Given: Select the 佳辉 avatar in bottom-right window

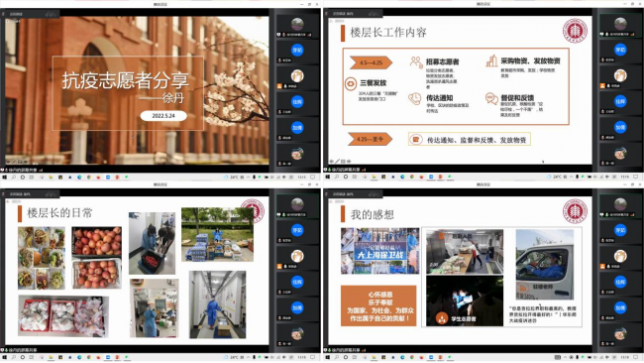Looking at the screenshot, I should (620, 282).
